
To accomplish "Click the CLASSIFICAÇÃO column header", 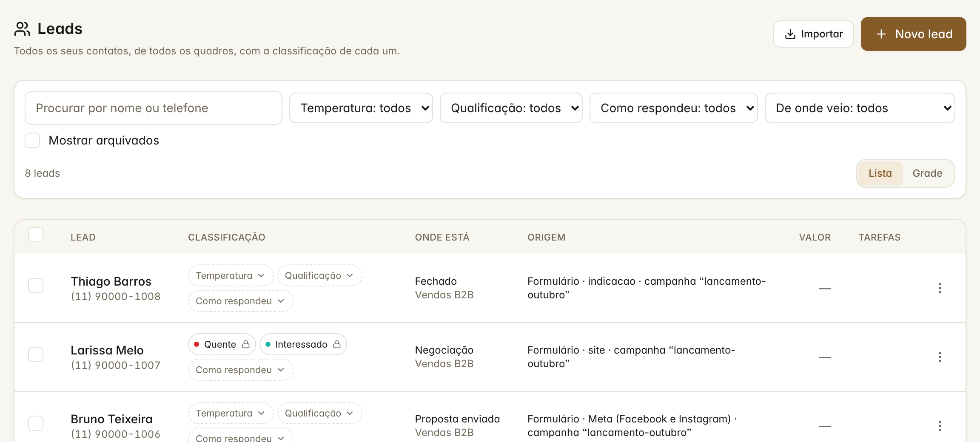I will 227,237.
